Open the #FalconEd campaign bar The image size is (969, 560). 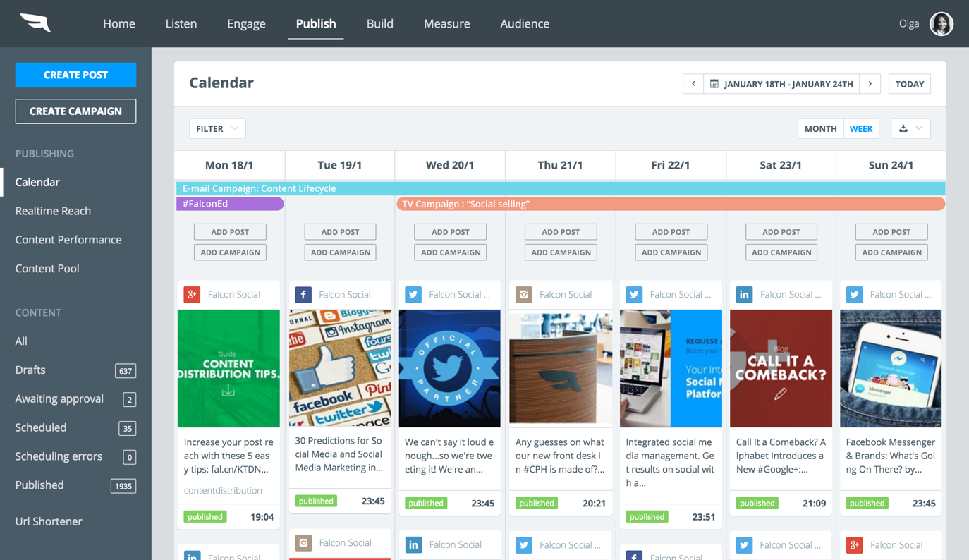(230, 204)
